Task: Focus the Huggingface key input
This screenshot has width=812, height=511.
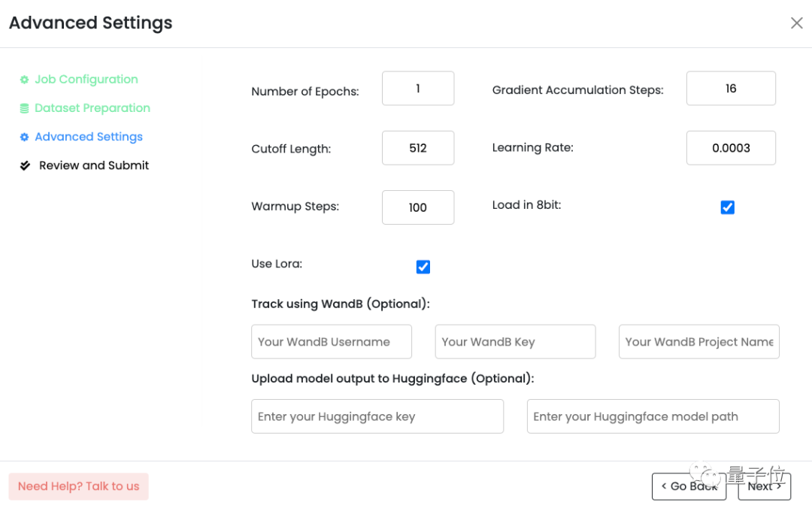Action: pyautogui.click(x=377, y=416)
